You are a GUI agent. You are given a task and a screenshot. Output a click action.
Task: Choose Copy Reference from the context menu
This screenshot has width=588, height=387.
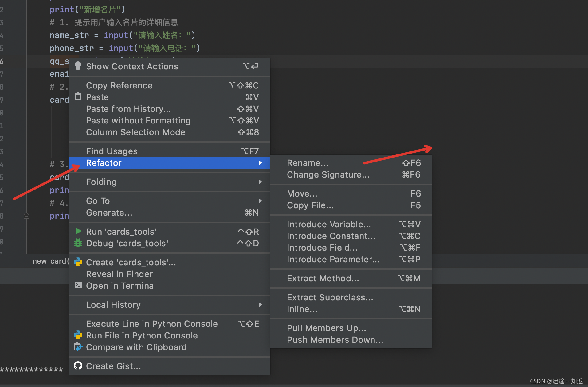[170, 85]
